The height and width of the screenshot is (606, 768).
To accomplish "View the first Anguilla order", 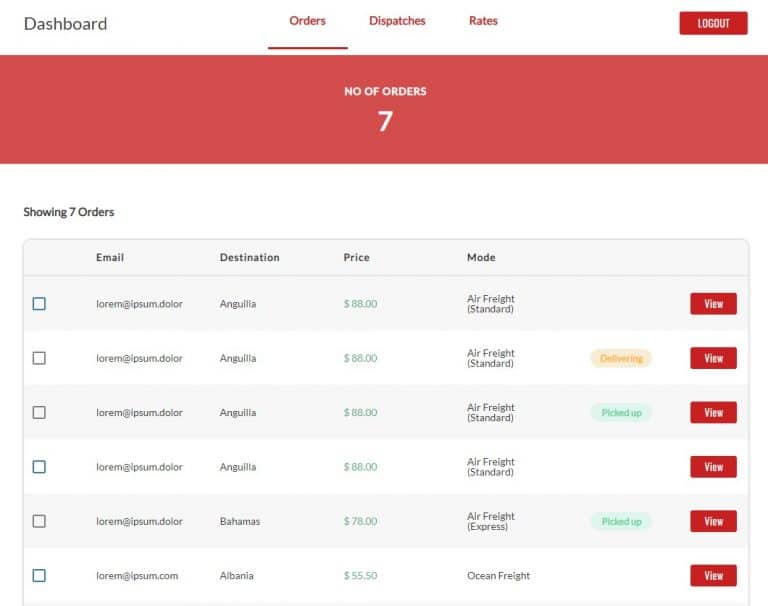I will [x=713, y=304].
